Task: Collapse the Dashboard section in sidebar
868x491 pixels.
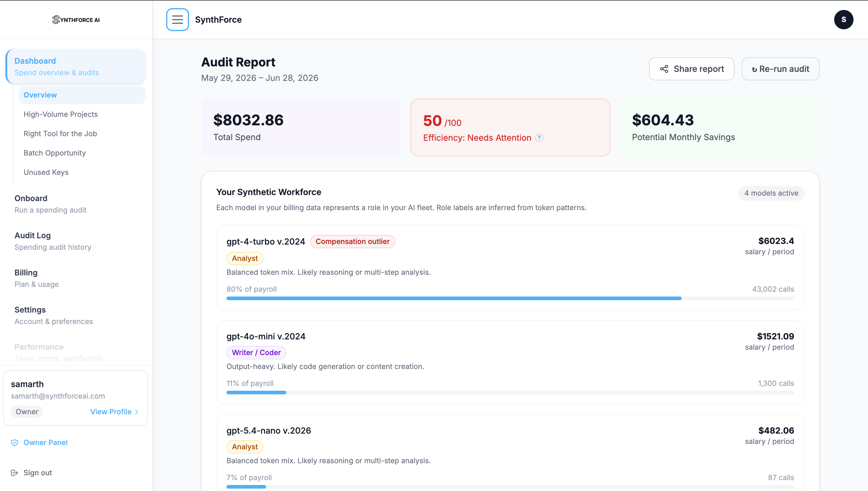Action: [x=76, y=66]
